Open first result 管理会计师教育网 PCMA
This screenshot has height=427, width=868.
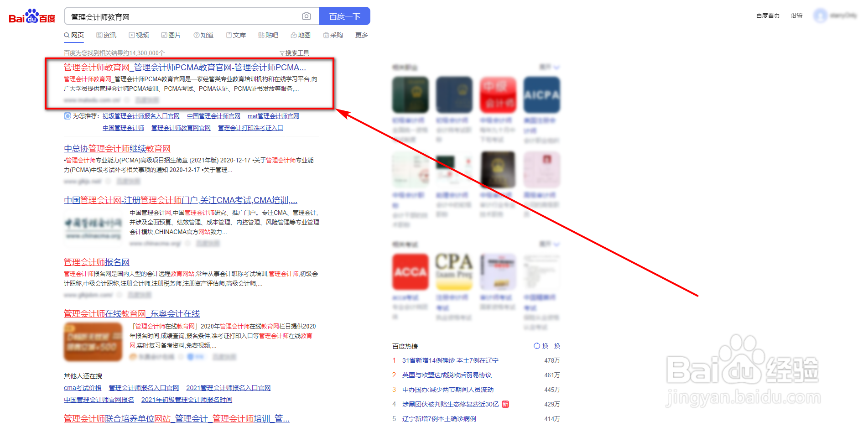[x=185, y=68]
